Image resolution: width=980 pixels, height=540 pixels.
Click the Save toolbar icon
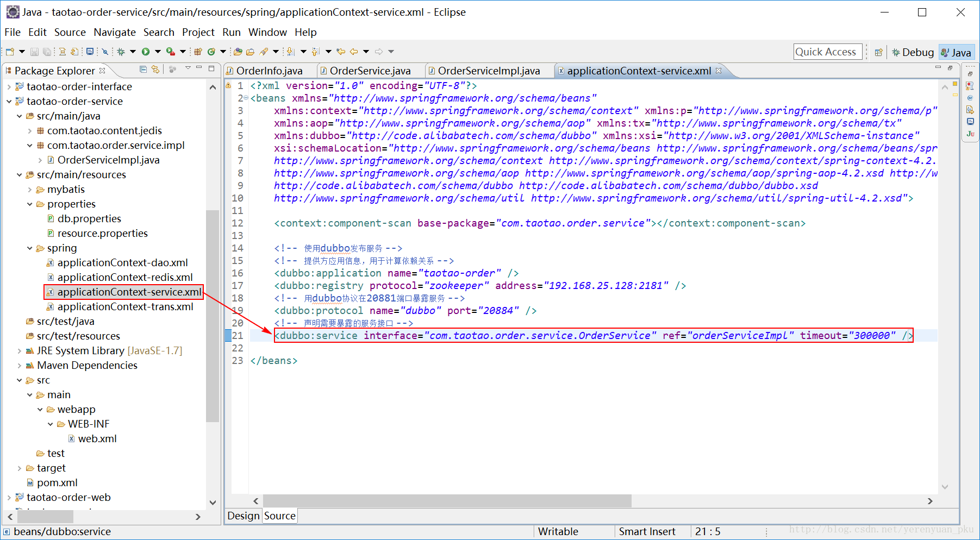click(34, 52)
